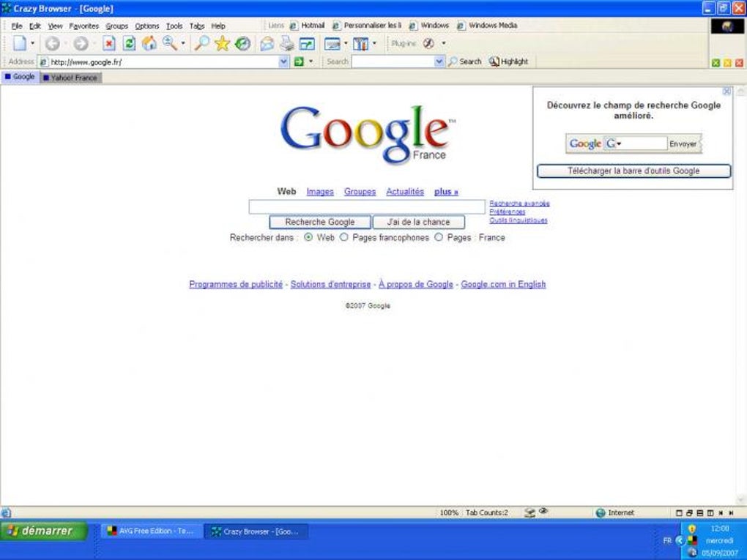Click the Forward navigation arrow
Image resolution: width=747 pixels, height=560 pixels.
81,44
